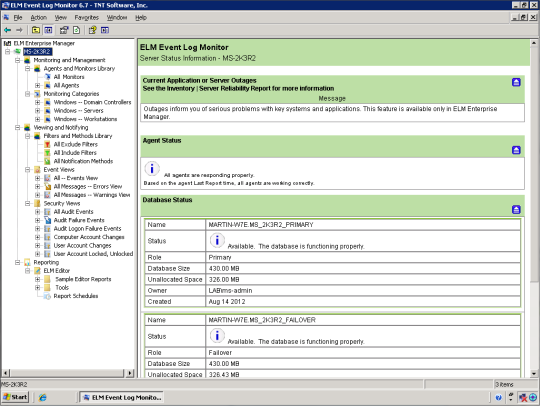
Task: Select User Account Locked, Unlocked tree item
Action: [93, 254]
